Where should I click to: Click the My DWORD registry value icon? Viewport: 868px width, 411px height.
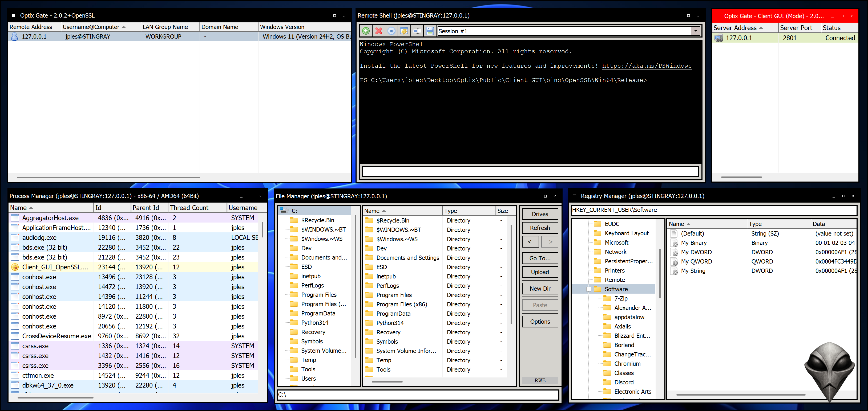click(674, 252)
